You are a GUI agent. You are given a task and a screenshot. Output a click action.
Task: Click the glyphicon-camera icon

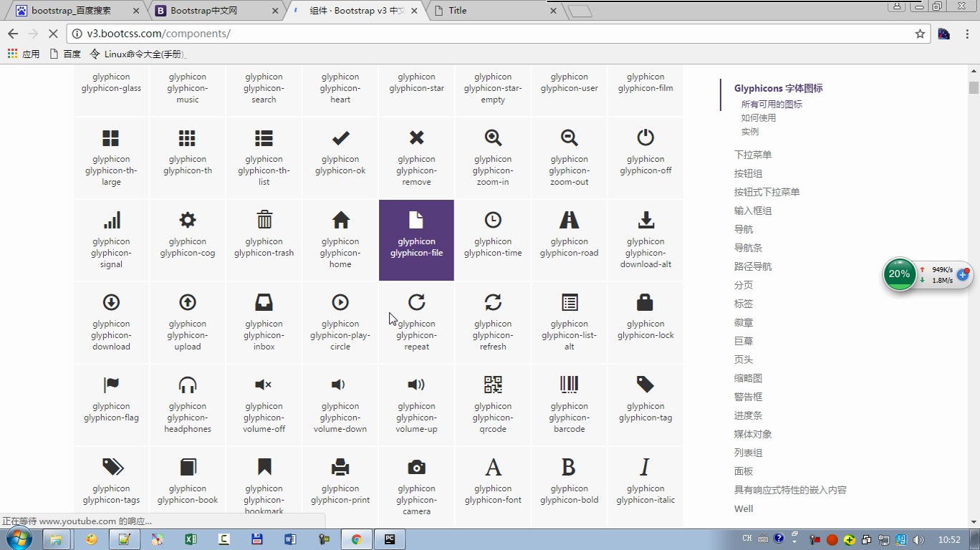(x=416, y=468)
